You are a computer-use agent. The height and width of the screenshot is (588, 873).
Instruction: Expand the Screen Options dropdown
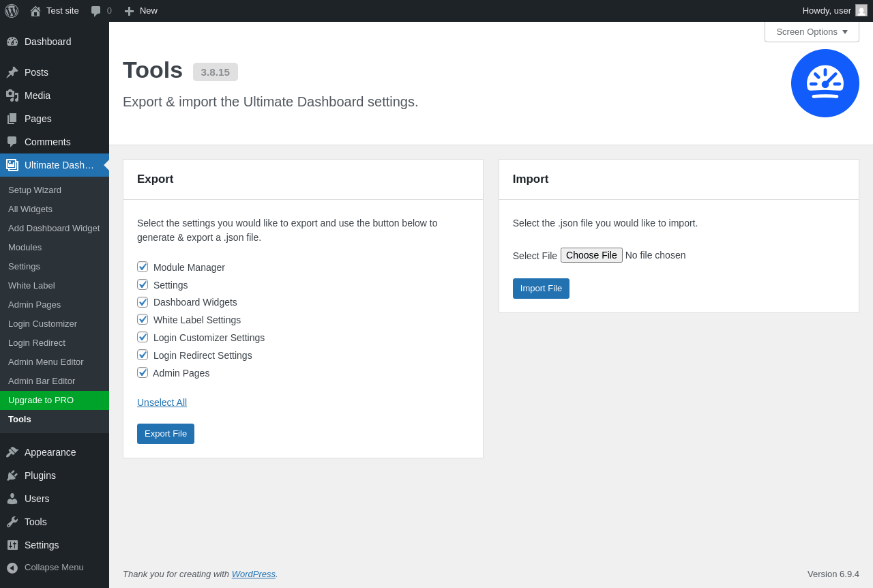pyautogui.click(x=812, y=31)
